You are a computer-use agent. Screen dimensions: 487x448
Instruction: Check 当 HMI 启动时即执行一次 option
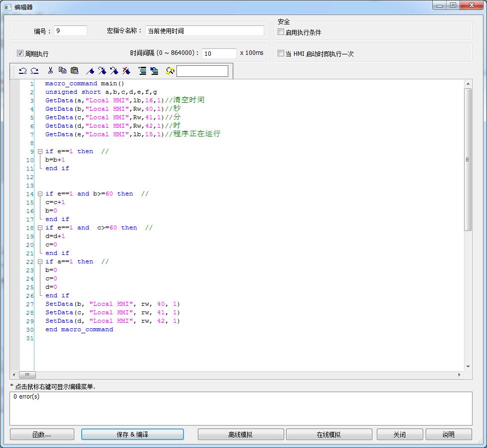click(x=281, y=53)
